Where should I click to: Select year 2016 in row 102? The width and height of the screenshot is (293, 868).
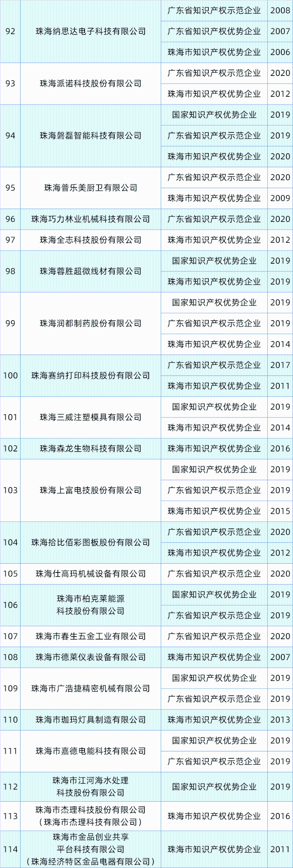point(280,448)
